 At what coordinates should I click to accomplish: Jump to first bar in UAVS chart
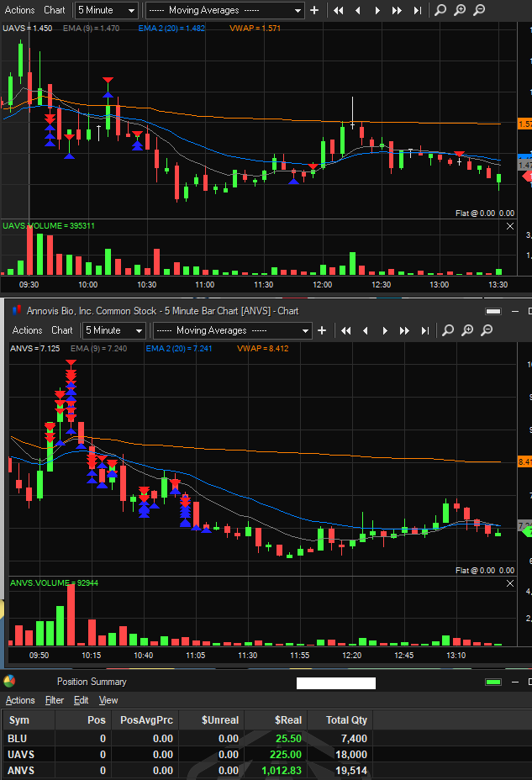[339, 10]
